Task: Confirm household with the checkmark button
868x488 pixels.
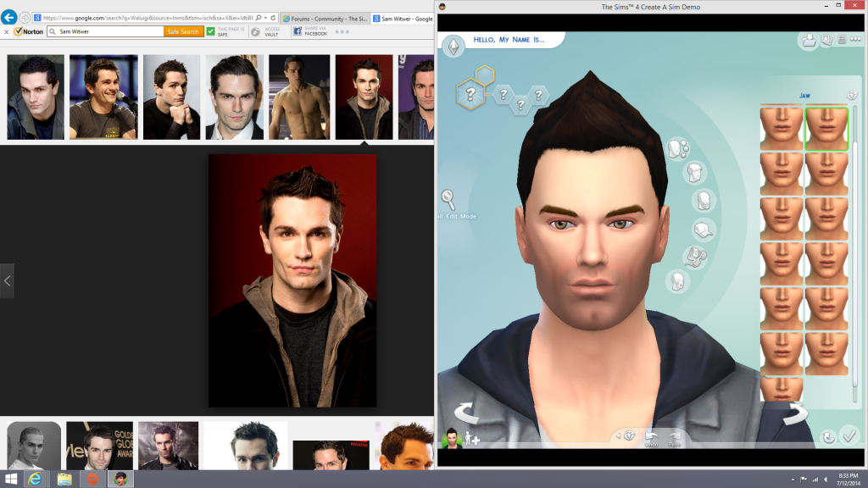Action: (849, 436)
